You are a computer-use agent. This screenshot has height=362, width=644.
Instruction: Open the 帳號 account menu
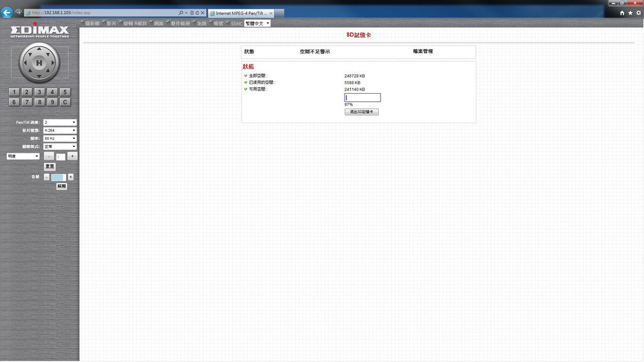click(x=218, y=23)
